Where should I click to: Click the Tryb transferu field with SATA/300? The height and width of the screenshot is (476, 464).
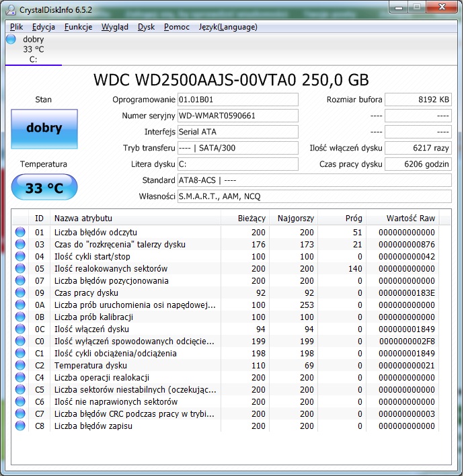tap(238, 148)
